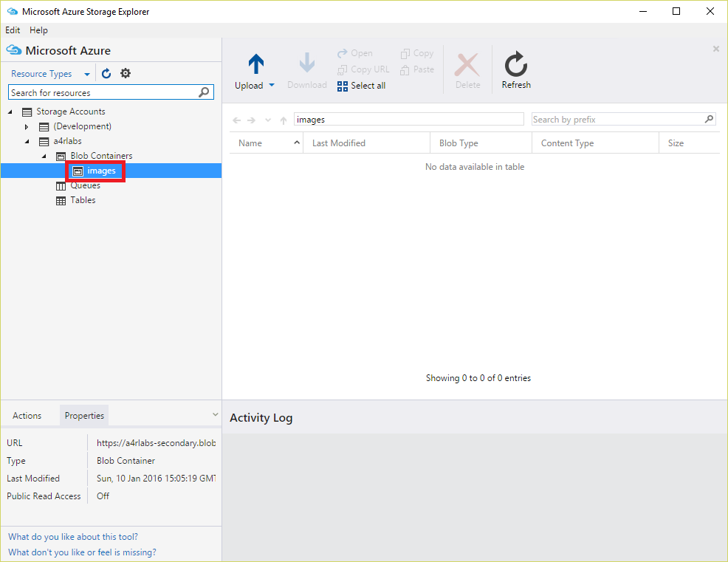Viewport: 728px width, 562px height.
Task: Click 'What don't you like' feedback link
Action: (82, 552)
